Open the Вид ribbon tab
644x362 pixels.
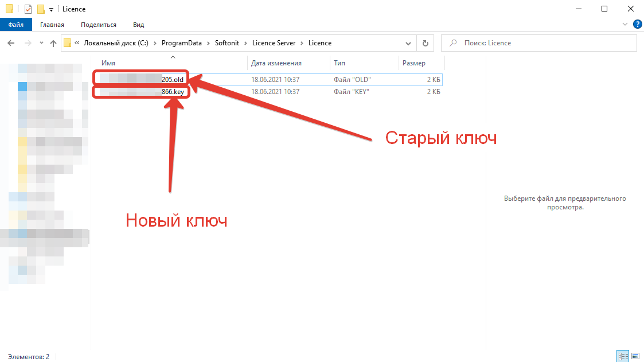coord(138,25)
